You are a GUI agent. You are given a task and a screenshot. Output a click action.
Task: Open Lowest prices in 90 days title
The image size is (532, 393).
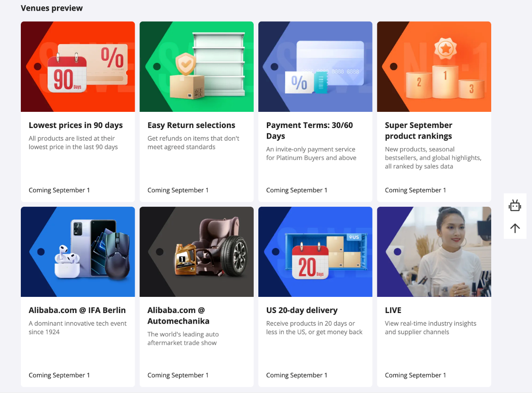76,125
